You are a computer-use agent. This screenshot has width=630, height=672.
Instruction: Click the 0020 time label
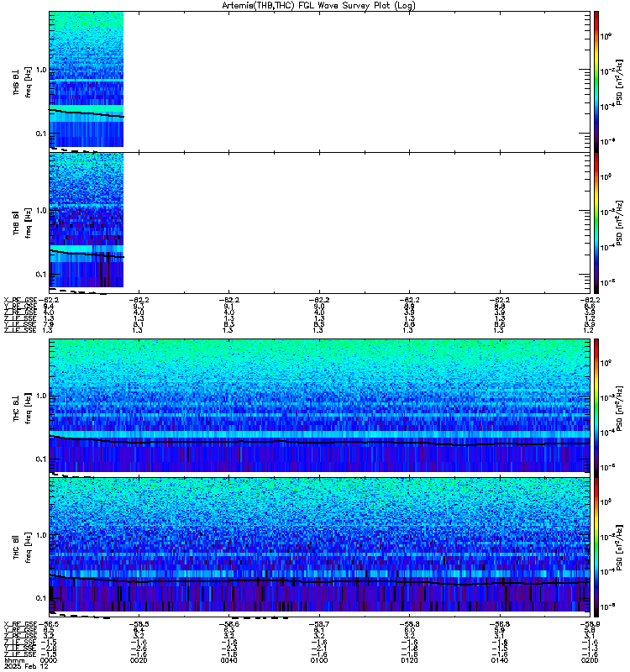(139, 660)
